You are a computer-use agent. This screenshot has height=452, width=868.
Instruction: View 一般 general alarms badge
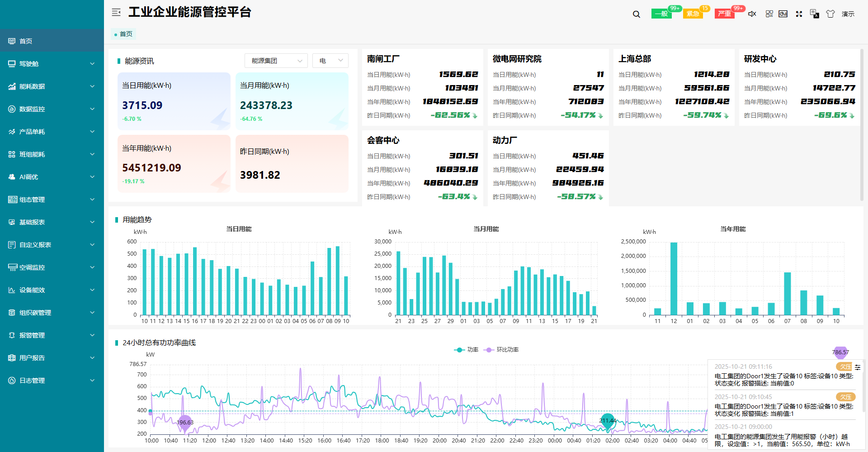662,14
